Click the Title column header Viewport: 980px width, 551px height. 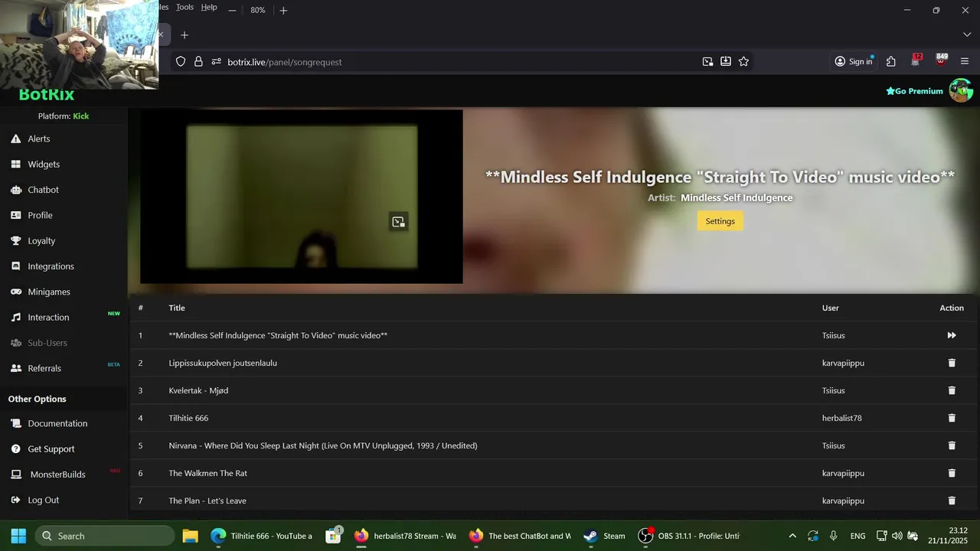pos(177,308)
